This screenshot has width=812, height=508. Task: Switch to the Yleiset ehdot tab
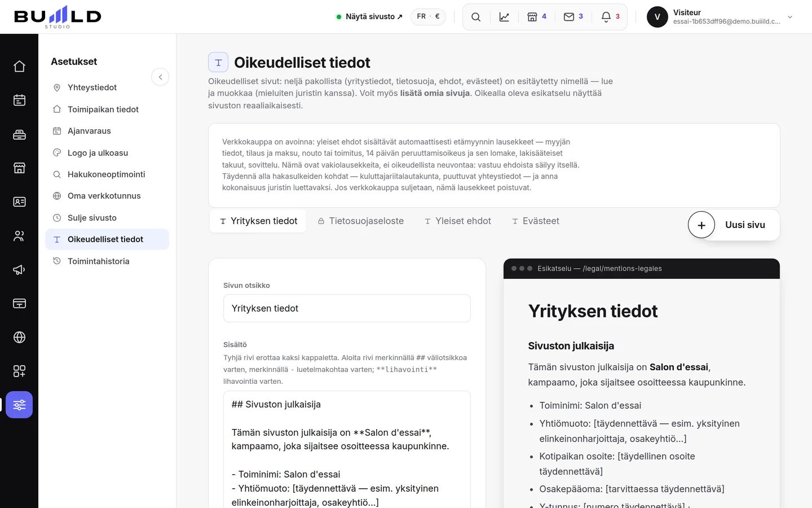[458, 221]
